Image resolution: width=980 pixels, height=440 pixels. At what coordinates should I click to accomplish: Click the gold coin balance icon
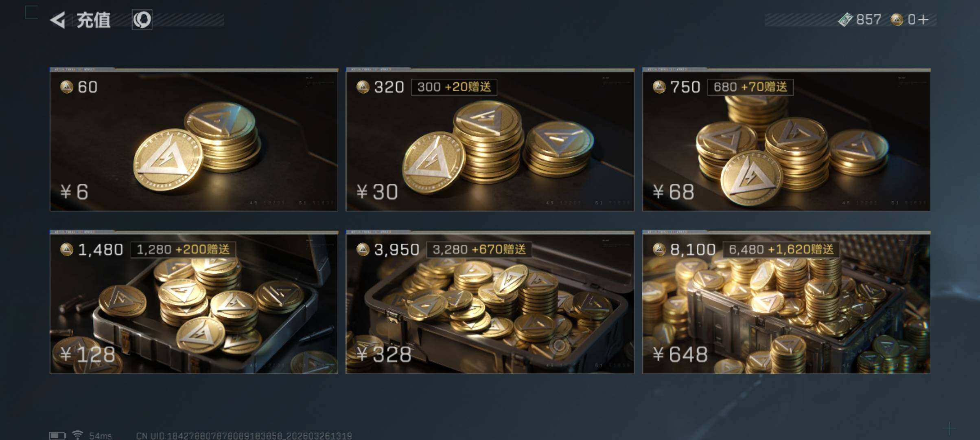point(897,20)
